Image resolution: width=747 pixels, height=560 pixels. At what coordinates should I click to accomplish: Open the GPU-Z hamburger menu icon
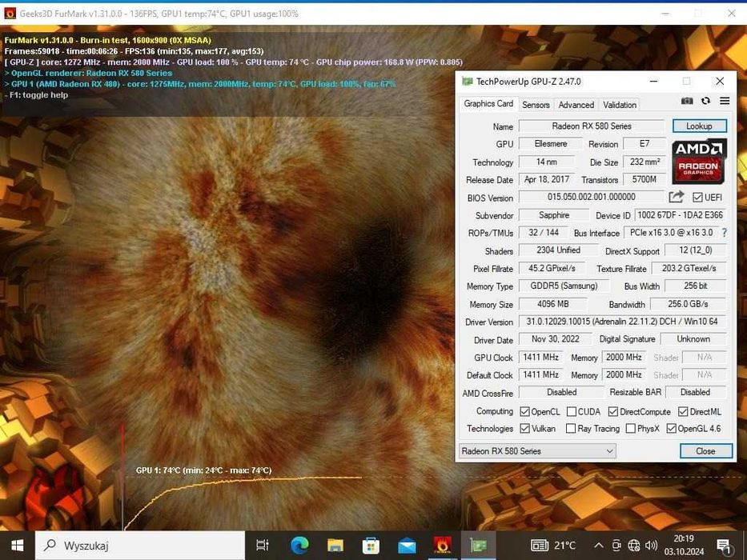pos(725,101)
